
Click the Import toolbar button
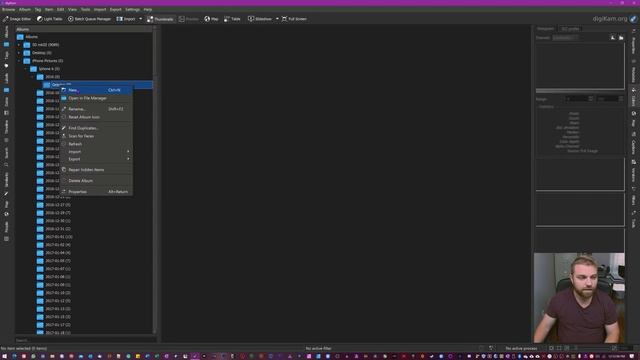pos(126,19)
